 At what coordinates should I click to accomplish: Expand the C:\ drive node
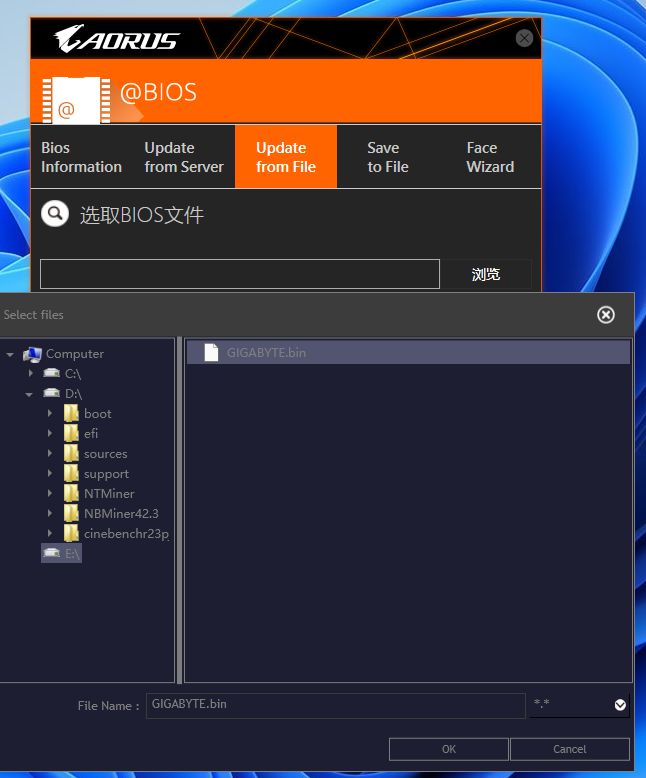pos(31,373)
